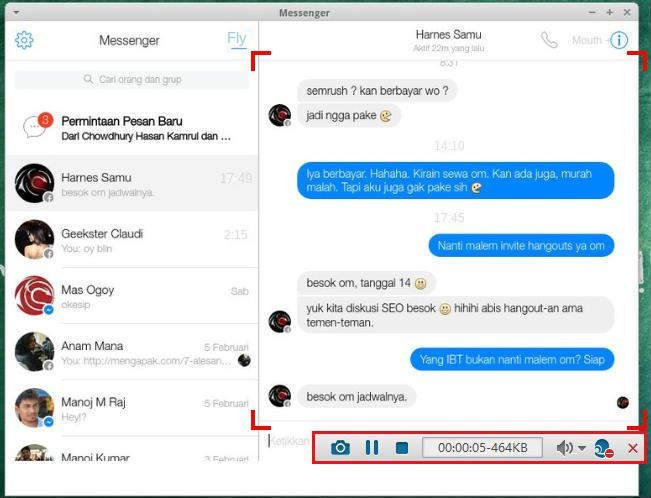Click the Fly link in header
This screenshot has height=498, width=651.
point(236,40)
